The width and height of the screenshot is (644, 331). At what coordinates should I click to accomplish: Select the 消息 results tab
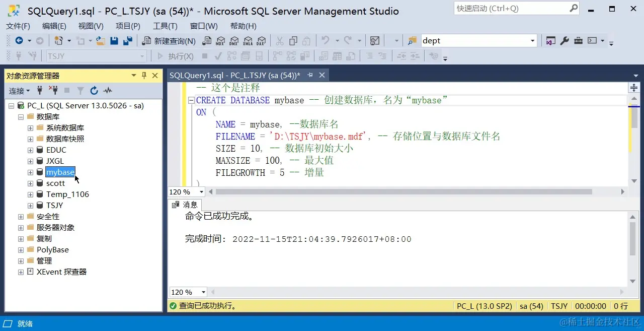point(185,205)
